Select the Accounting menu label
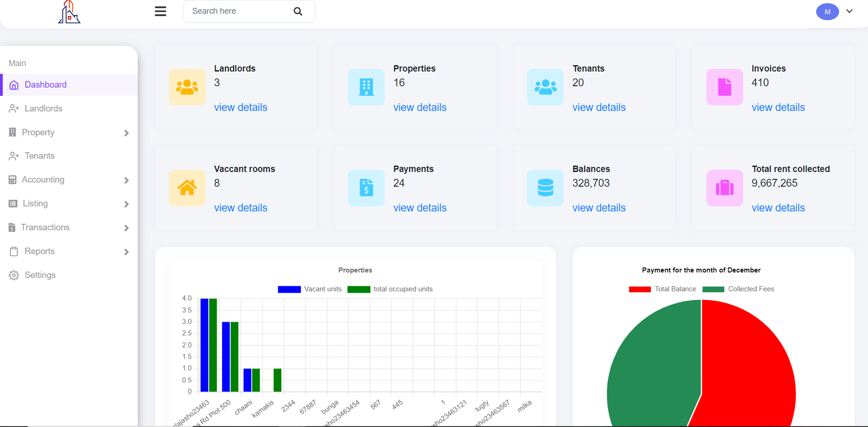The image size is (868, 427). point(43,180)
